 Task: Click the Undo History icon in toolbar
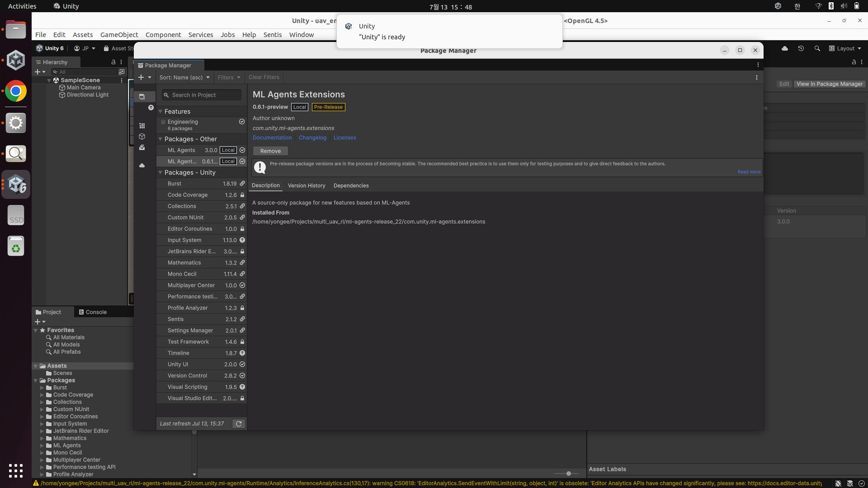pos(801,48)
